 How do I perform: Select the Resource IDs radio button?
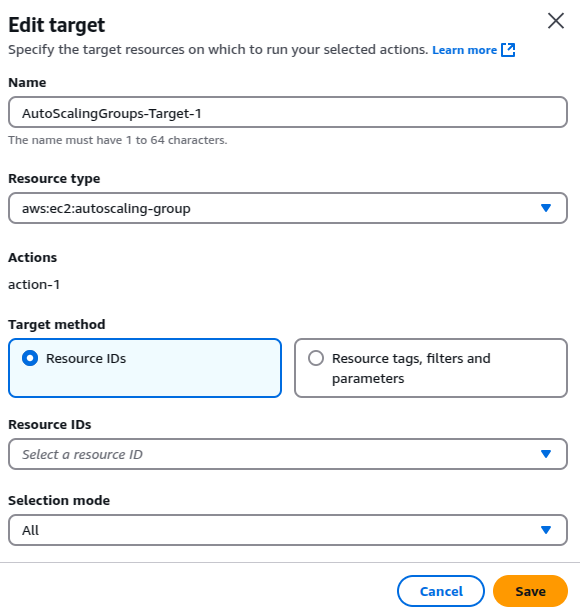coord(30,358)
